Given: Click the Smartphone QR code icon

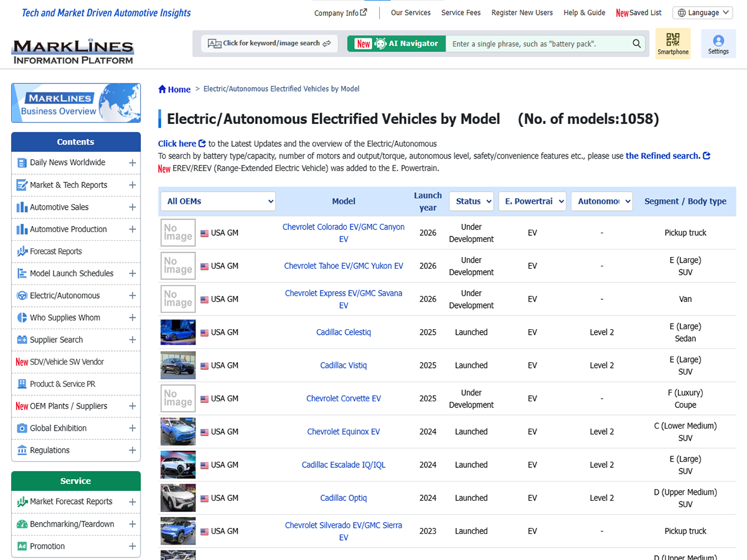Looking at the screenshot, I should point(673,40).
